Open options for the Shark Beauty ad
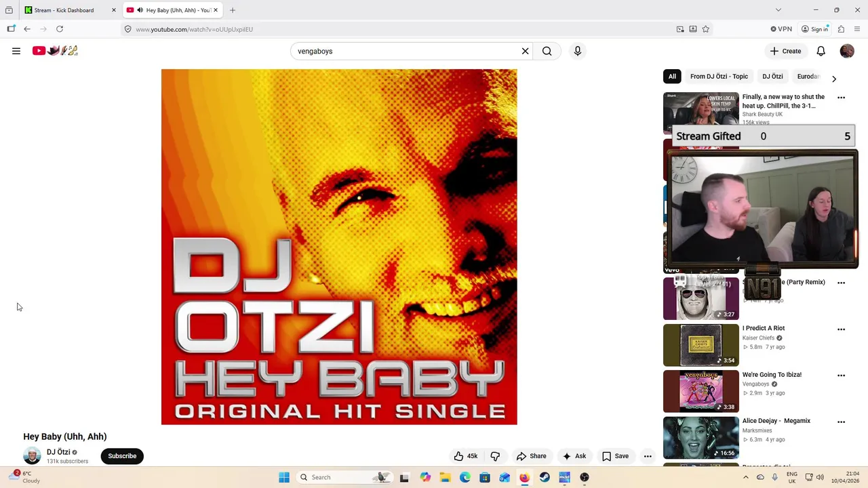The width and height of the screenshot is (868, 488). (x=841, y=98)
